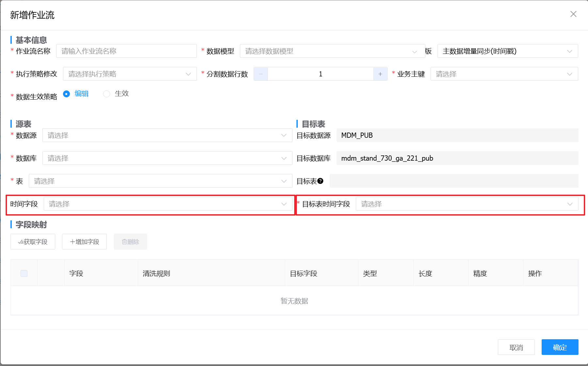Image resolution: width=588 pixels, height=366 pixels.
Task: Click the plus stepper for 分割数据行数
Action: (x=380, y=74)
